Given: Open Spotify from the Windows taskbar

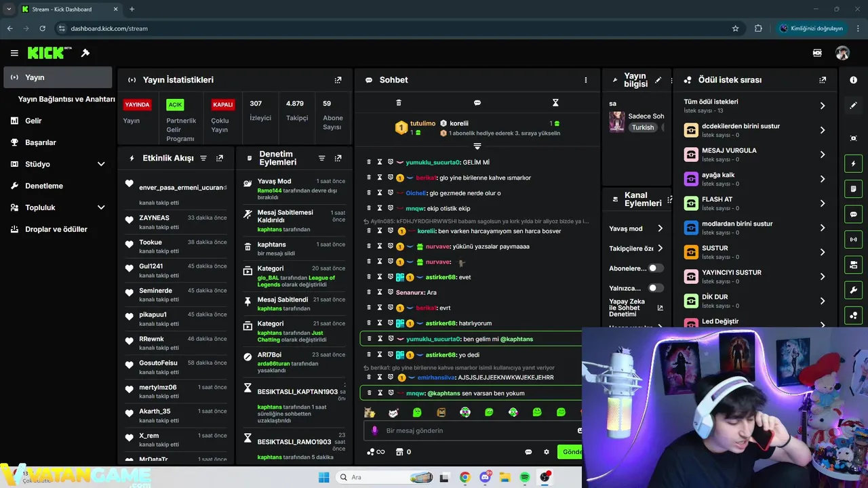Looking at the screenshot, I should click(525, 477).
